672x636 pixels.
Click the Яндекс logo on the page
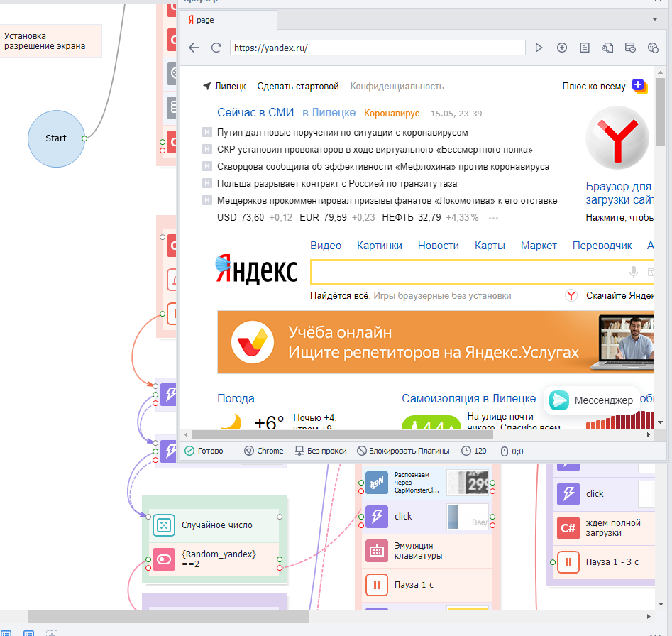[256, 269]
